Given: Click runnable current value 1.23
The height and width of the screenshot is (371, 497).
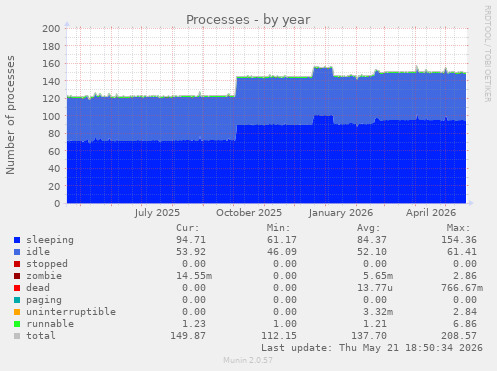Looking at the screenshot, I should click(x=194, y=324).
